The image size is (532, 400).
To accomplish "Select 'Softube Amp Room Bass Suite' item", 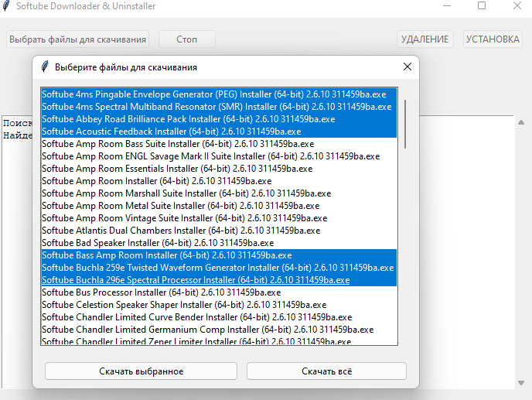I will tap(219, 144).
